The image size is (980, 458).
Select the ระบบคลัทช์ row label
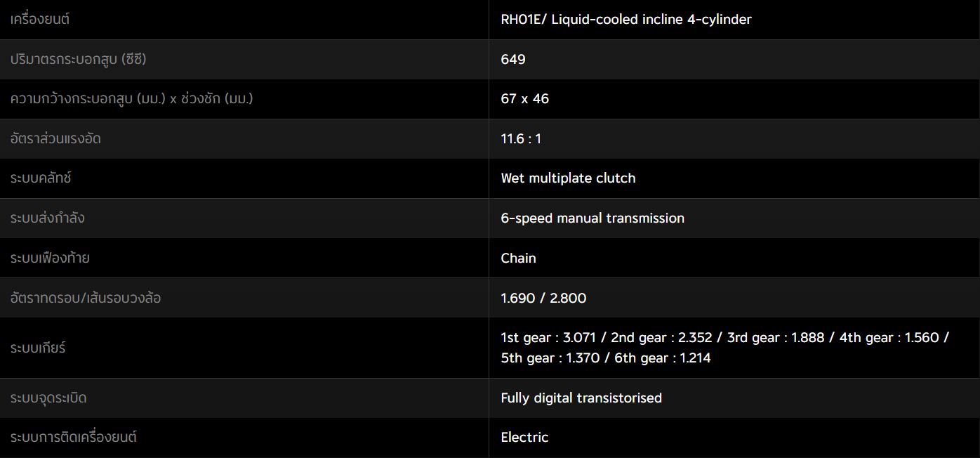click(x=41, y=178)
